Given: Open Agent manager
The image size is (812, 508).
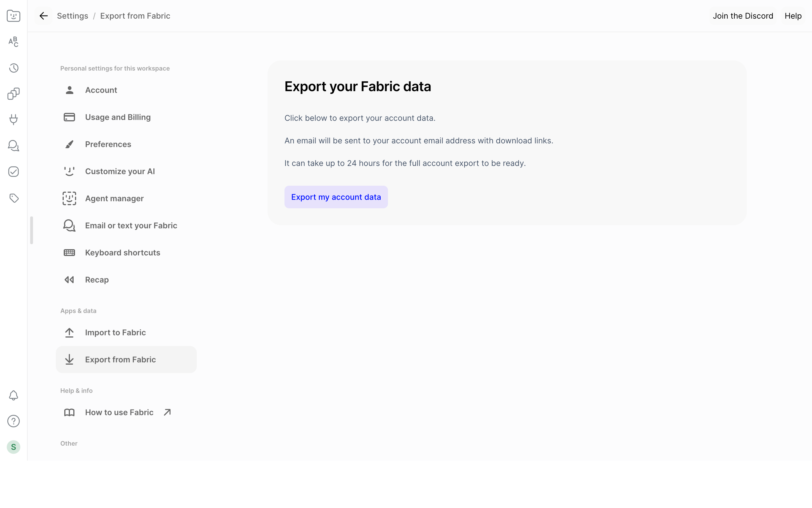Looking at the screenshot, I should click(126, 199).
